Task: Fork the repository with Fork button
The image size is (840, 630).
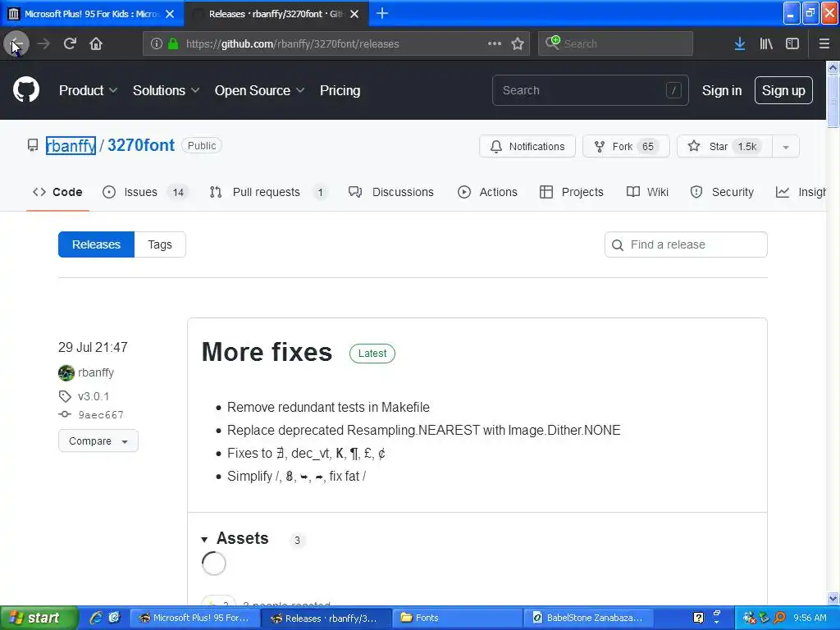Action: (626, 146)
